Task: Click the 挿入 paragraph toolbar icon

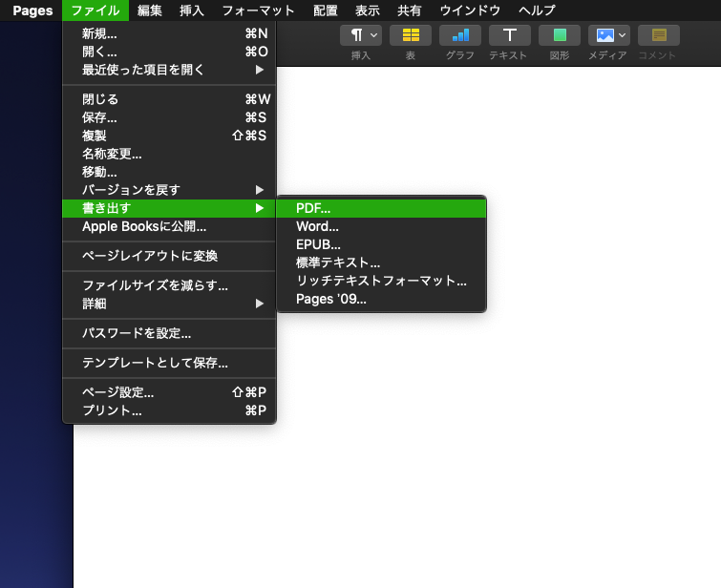Action: pyautogui.click(x=356, y=35)
